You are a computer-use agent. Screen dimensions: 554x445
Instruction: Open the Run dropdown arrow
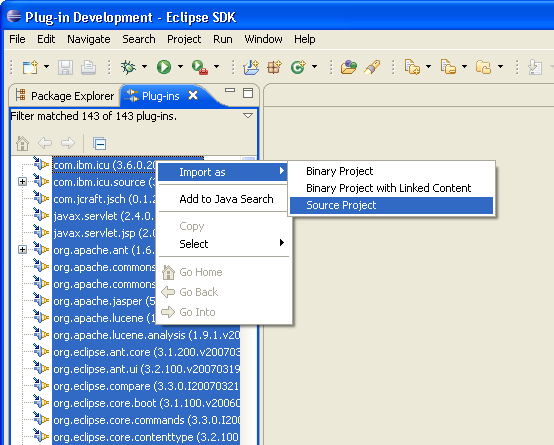tap(181, 66)
